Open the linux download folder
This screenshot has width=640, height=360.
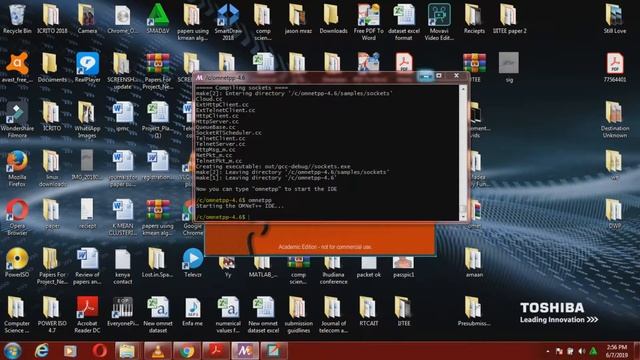coord(52,169)
